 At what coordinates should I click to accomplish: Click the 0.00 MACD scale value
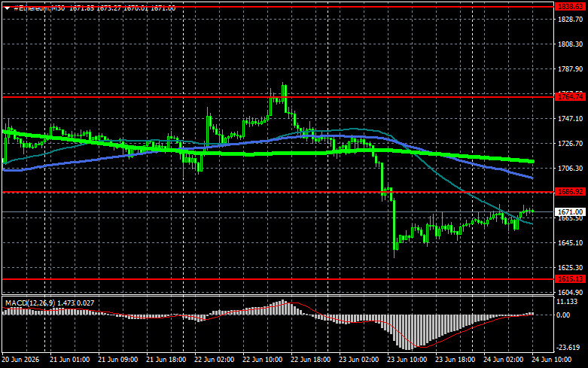[563, 315]
